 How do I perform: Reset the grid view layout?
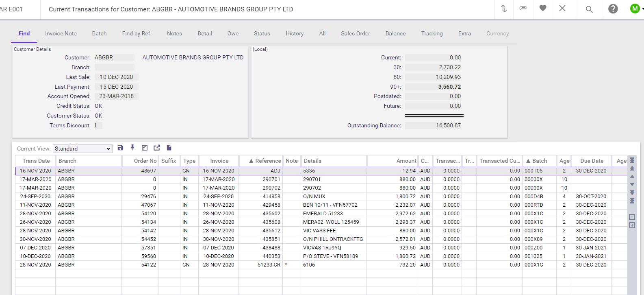coord(145,148)
